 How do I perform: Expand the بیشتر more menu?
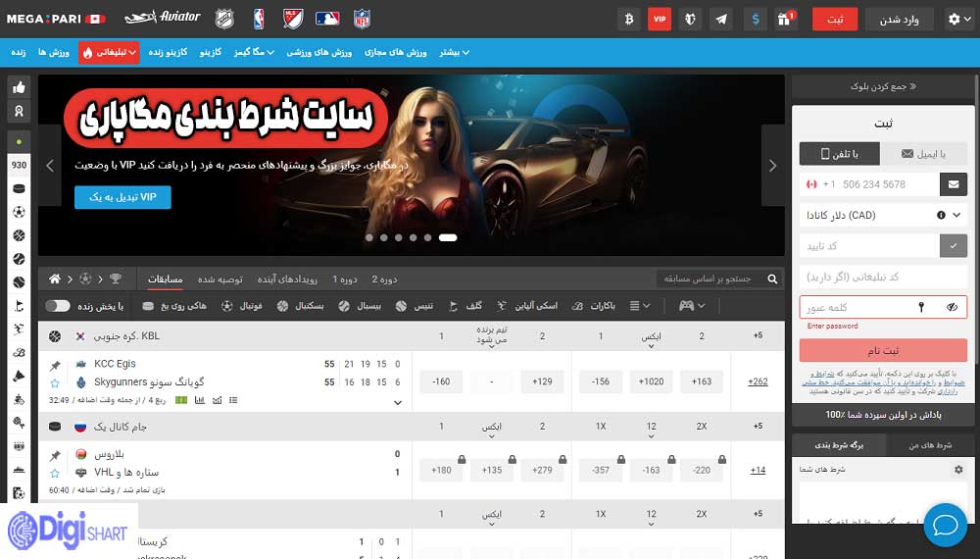(455, 53)
